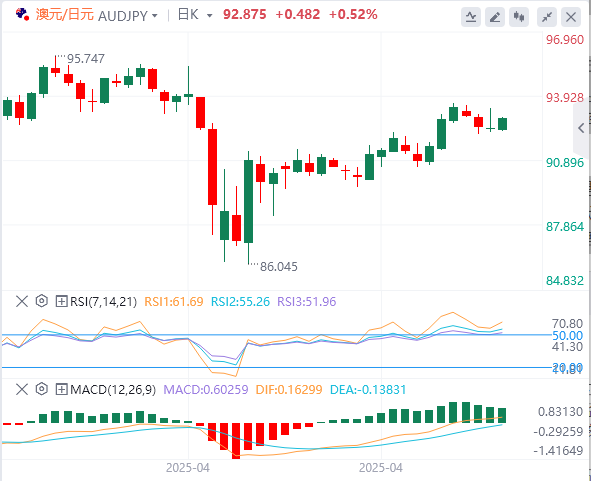591x481 pixels.
Task: Expand the MACD panel plus icon
Action: (x=61, y=389)
